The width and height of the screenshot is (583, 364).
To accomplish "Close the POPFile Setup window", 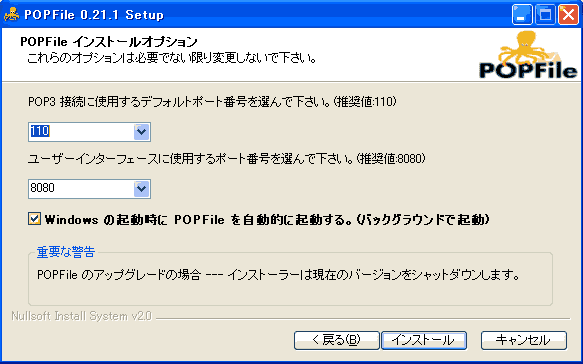I will click(568, 15).
